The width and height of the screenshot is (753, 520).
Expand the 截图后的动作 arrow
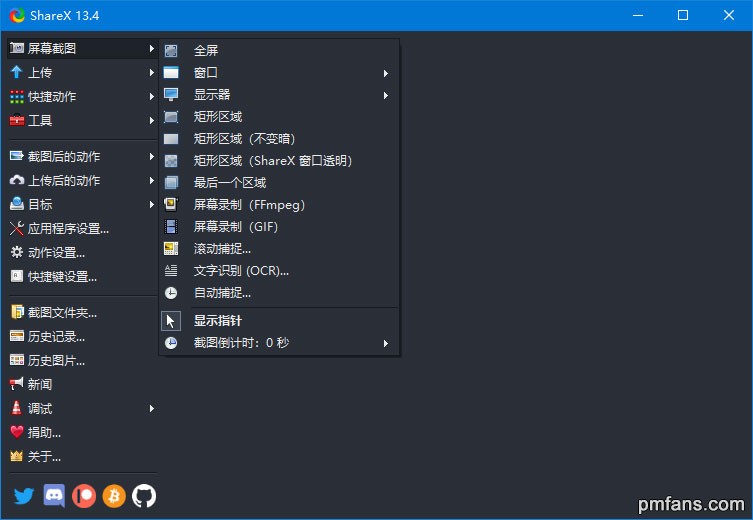[151, 156]
